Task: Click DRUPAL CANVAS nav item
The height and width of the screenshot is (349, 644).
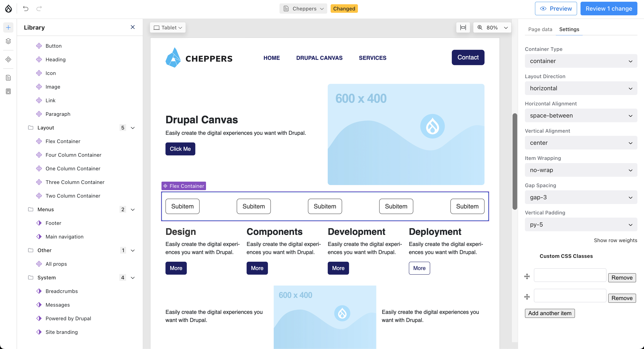Action: [x=319, y=58]
